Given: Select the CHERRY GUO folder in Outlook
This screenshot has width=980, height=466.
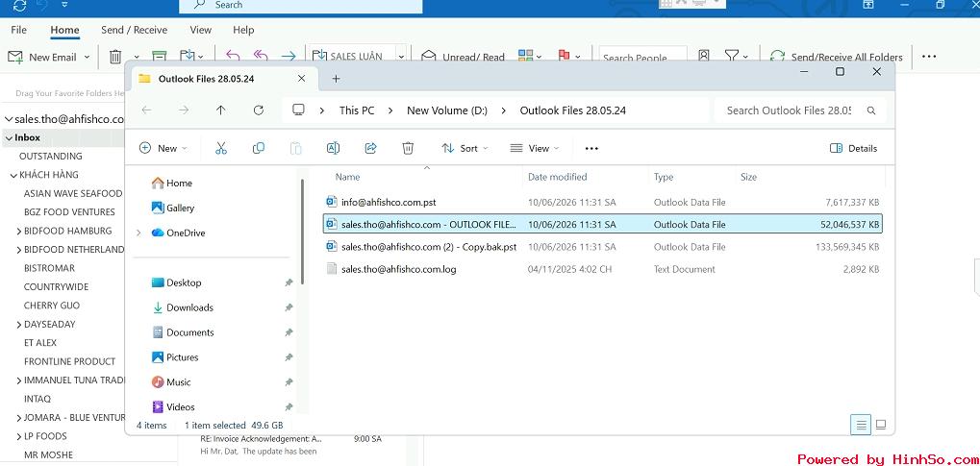Looking at the screenshot, I should tap(51, 307).
